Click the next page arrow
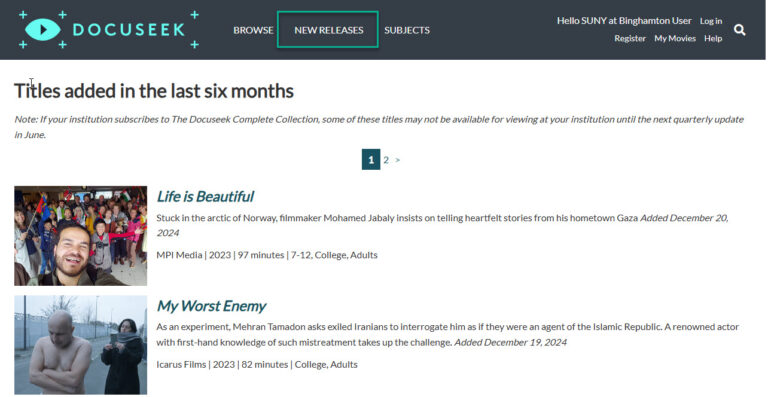 (x=397, y=160)
